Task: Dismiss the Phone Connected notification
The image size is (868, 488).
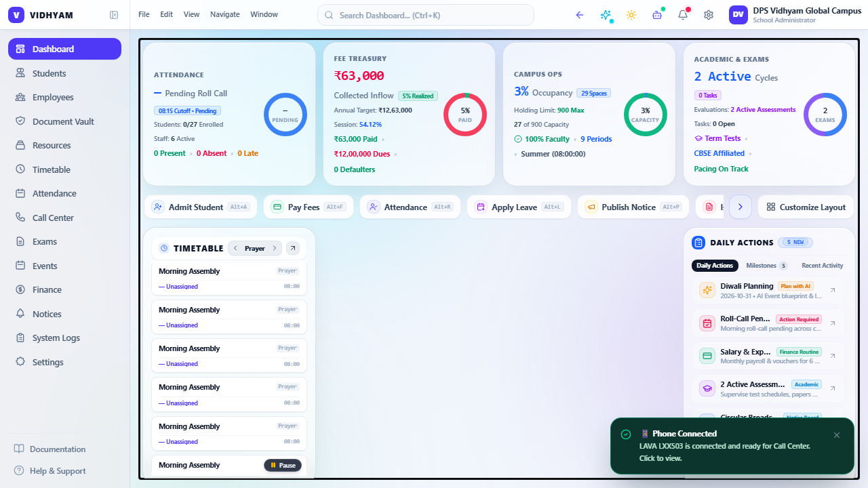Action: [837, 435]
